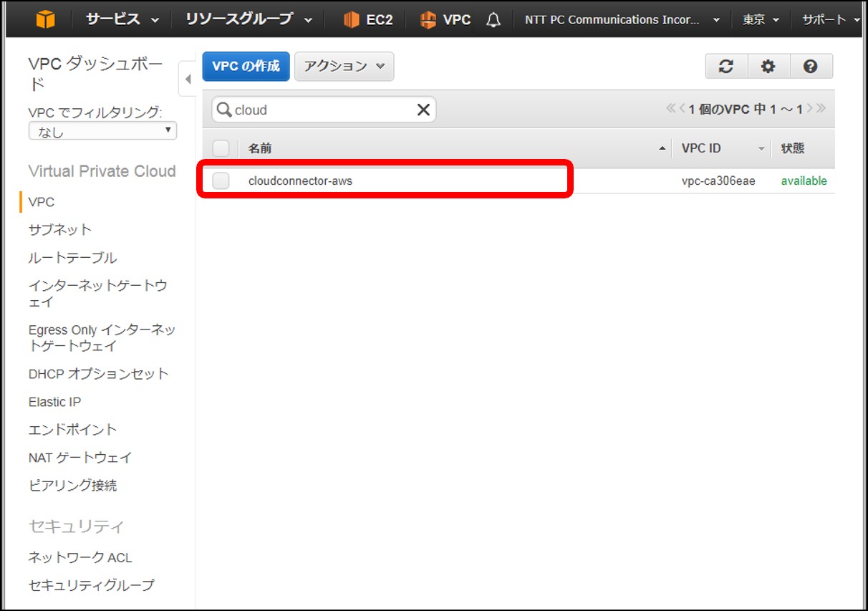Open the 東京 region selector

point(761,19)
